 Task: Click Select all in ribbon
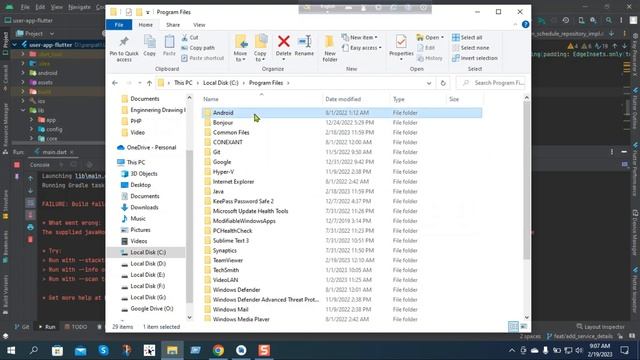point(467,38)
